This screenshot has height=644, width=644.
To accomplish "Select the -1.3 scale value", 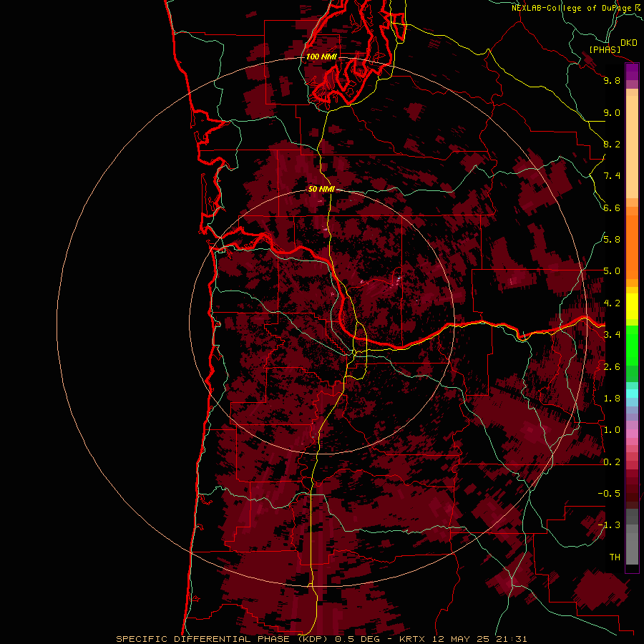I will pyautogui.click(x=610, y=525).
